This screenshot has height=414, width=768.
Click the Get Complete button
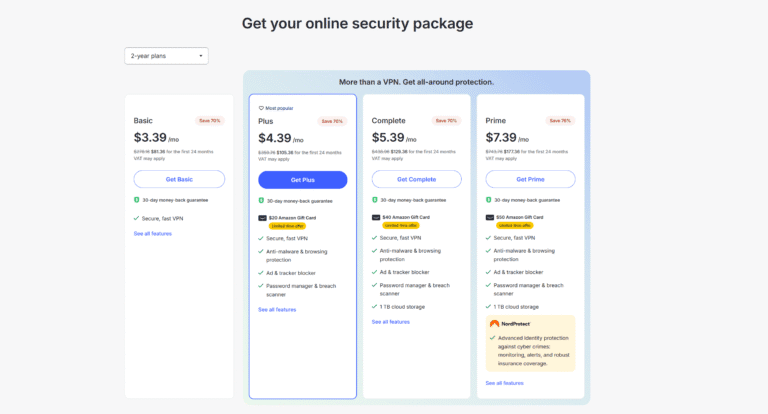pyautogui.click(x=416, y=179)
